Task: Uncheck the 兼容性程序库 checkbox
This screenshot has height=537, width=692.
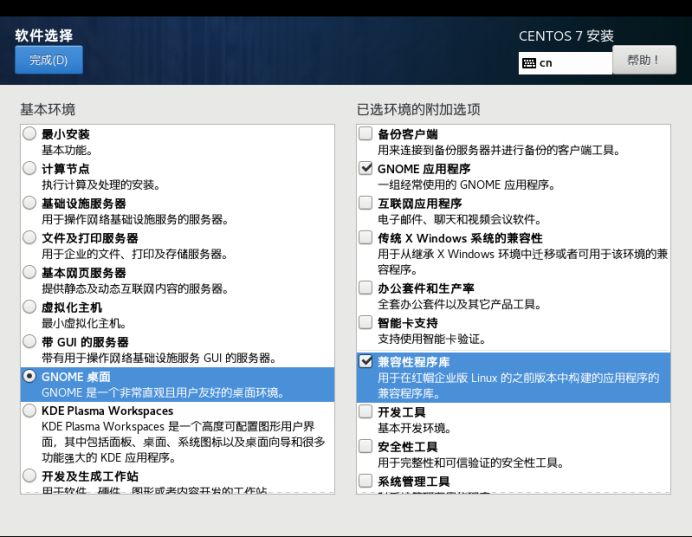Action: tap(366, 361)
